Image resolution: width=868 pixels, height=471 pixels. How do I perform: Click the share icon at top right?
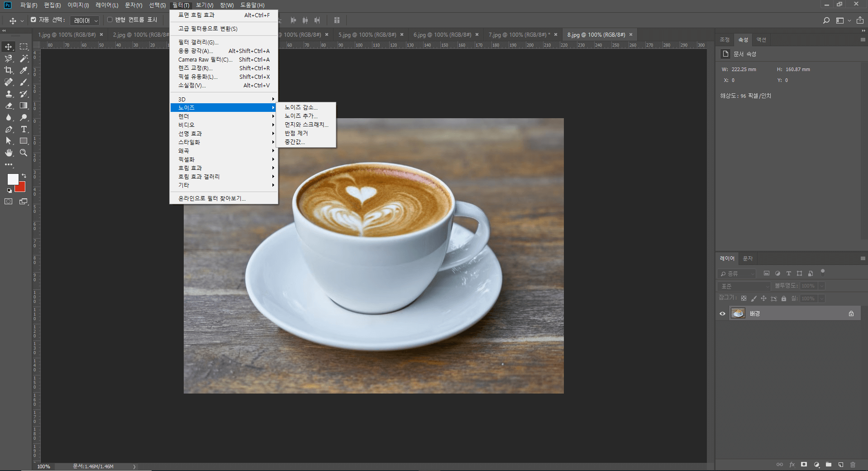pyautogui.click(x=860, y=20)
